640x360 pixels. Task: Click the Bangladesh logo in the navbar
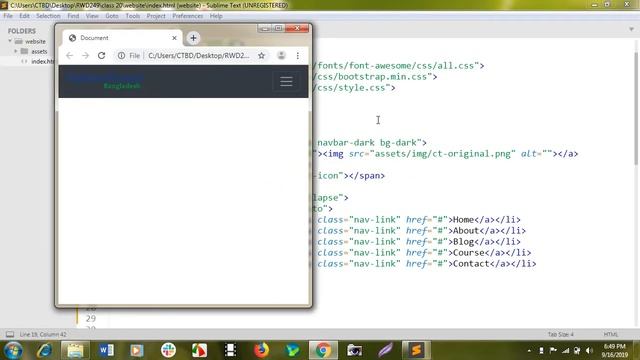104,82
